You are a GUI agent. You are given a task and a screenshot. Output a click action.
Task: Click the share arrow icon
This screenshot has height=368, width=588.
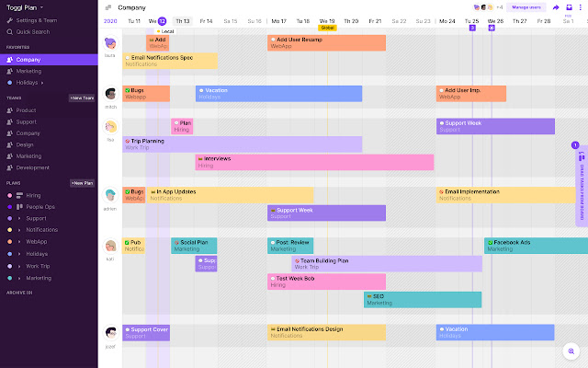[x=556, y=7]
